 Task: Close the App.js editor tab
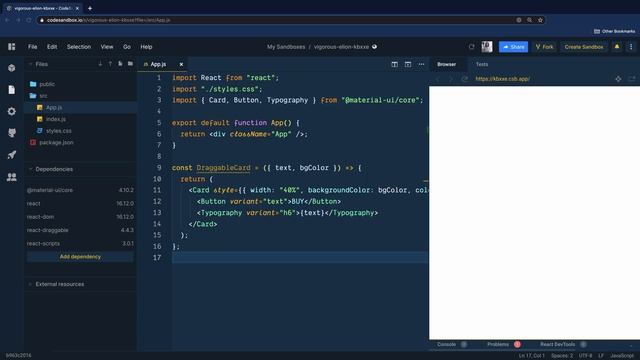[x=181, y=64]
